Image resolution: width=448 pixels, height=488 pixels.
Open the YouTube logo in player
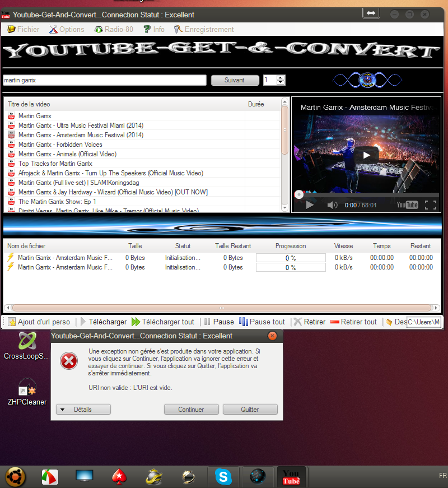click(407, 205)
